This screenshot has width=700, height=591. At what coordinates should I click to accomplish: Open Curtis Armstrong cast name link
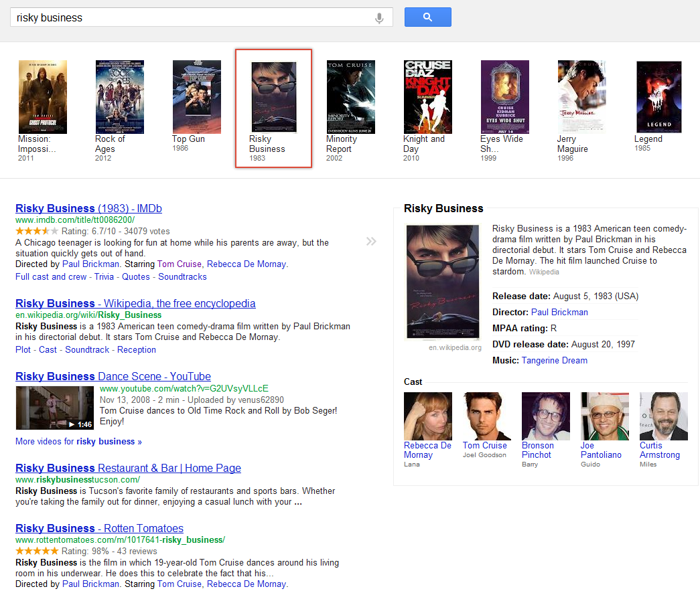point(659,450)
